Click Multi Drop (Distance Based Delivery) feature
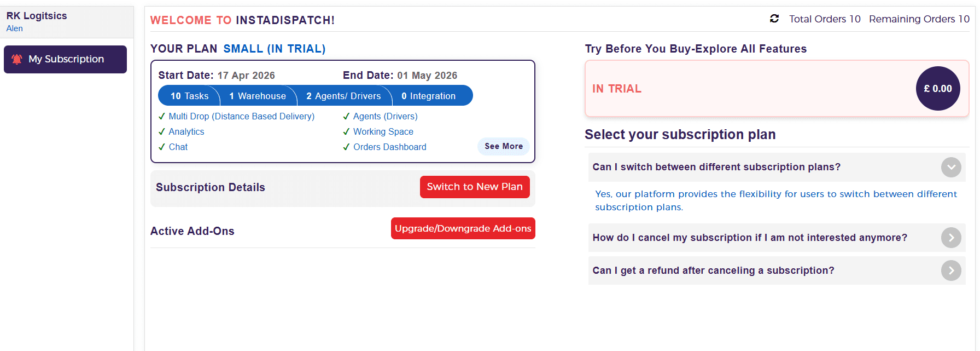The image size is (980, 351). point(242,116)
